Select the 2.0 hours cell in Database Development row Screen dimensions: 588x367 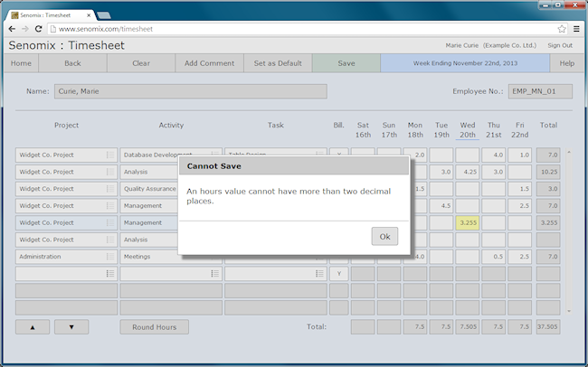[x=417, y=155]
